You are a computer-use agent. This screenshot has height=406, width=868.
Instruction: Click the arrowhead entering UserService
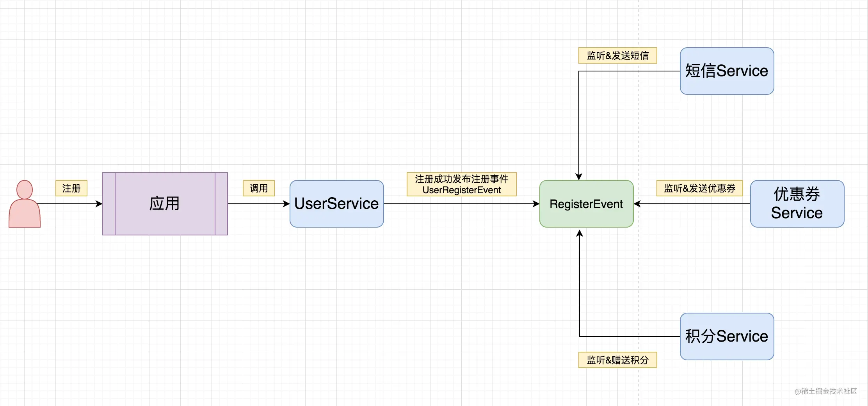(286, 204)
